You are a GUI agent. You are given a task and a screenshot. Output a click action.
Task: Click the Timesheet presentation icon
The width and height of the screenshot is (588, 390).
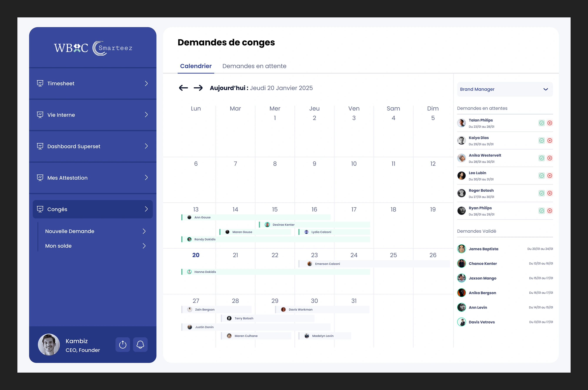pos(40,83)
